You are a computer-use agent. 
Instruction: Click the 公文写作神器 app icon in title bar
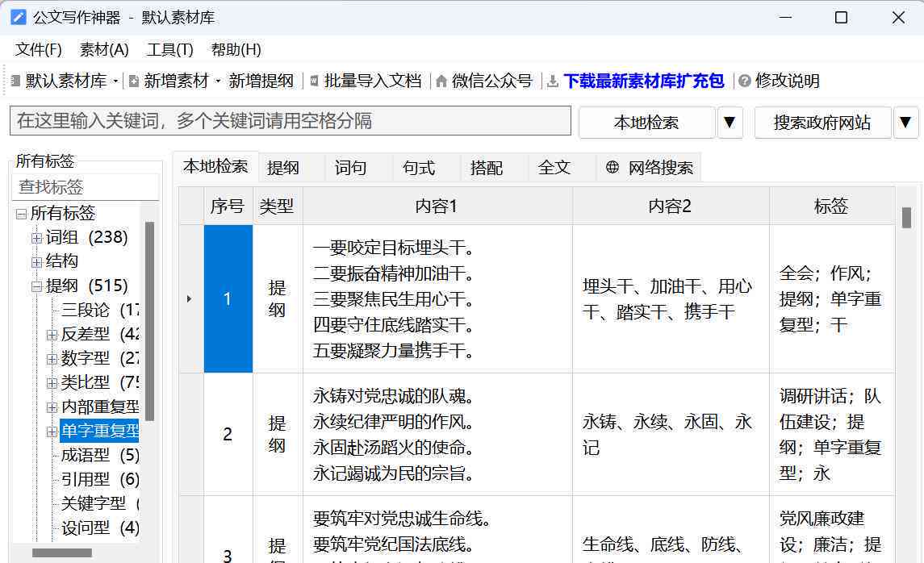[19, 17]
